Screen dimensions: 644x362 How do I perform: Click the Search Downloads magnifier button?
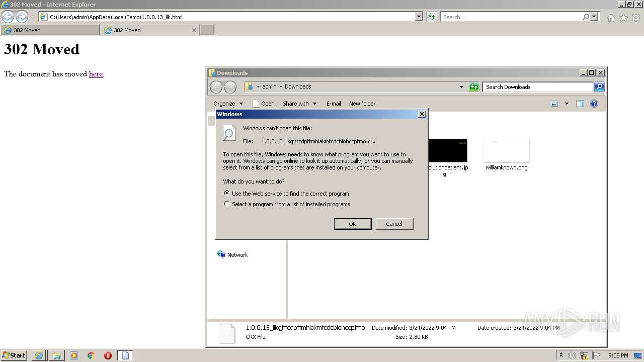599,87
